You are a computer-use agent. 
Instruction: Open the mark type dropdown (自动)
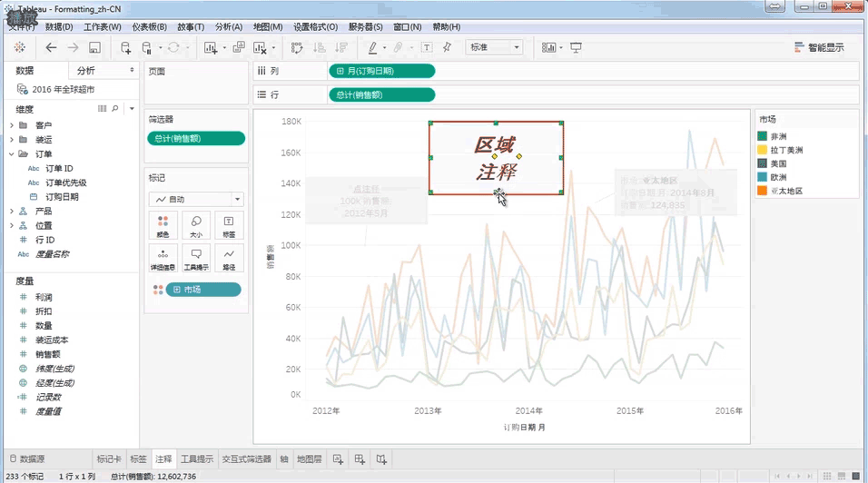click(x=197, y=199)
